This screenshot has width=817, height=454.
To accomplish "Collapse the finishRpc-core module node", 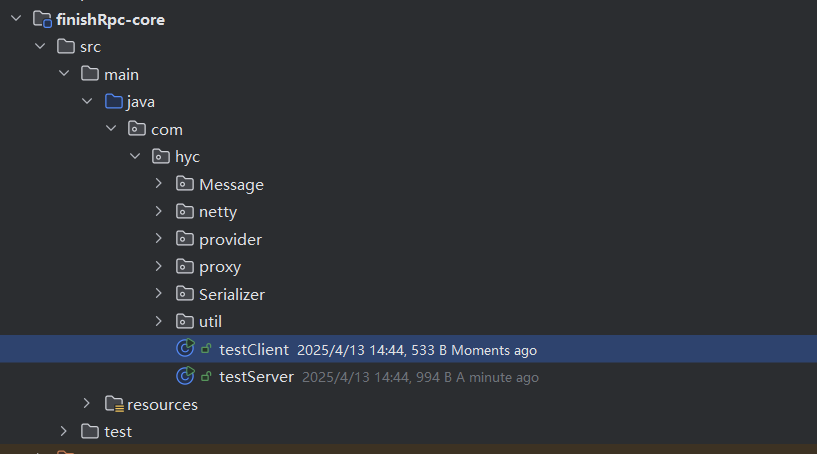I will point(16,19).
